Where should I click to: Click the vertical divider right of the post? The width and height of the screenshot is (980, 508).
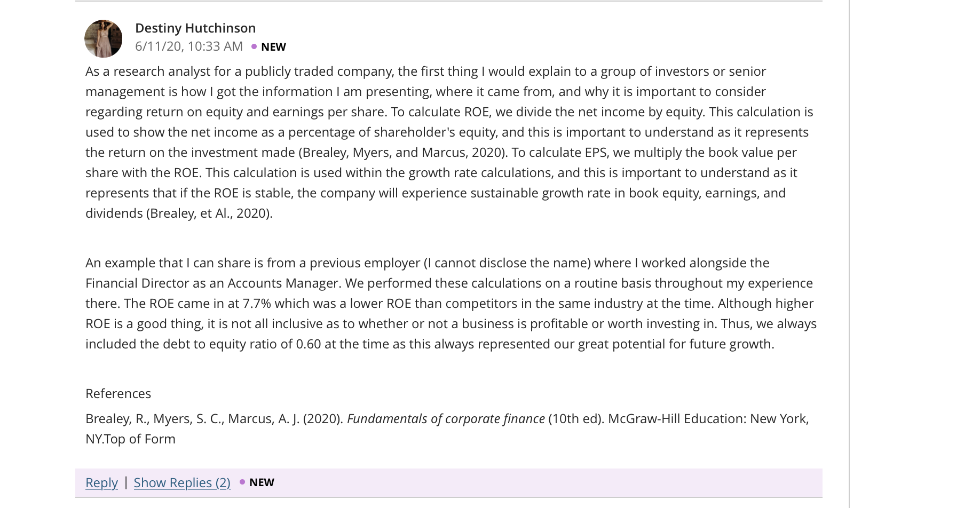click(x=849, y=254)
